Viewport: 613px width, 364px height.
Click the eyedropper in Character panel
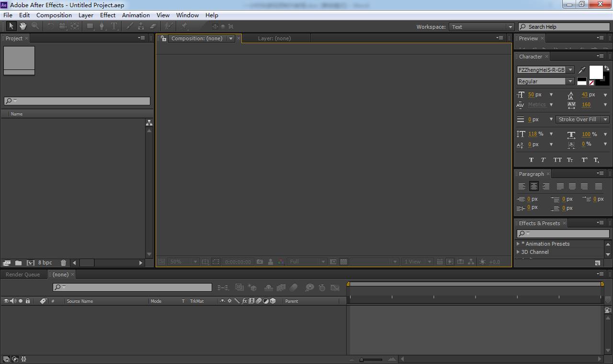(x=582, y=70)
